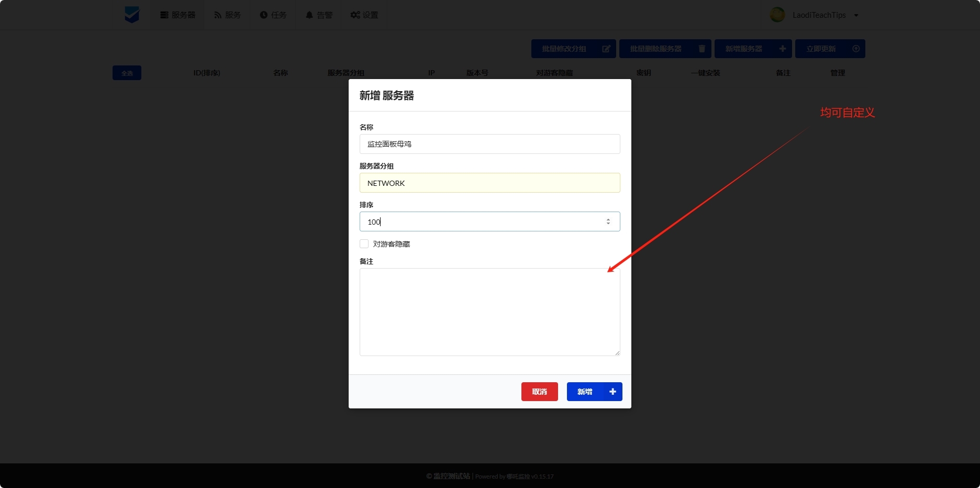This screenshot has height=488, width=980.
Task: Click the trash icon on 批量删除服务器
Action: pyautogui.click(x=701, y=49)
